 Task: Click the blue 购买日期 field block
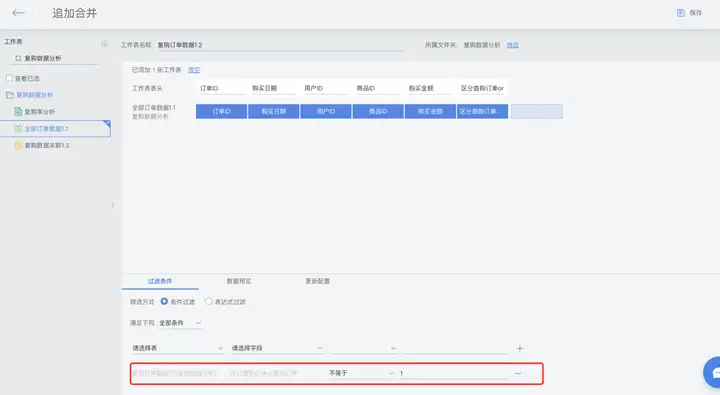point(274,111)
